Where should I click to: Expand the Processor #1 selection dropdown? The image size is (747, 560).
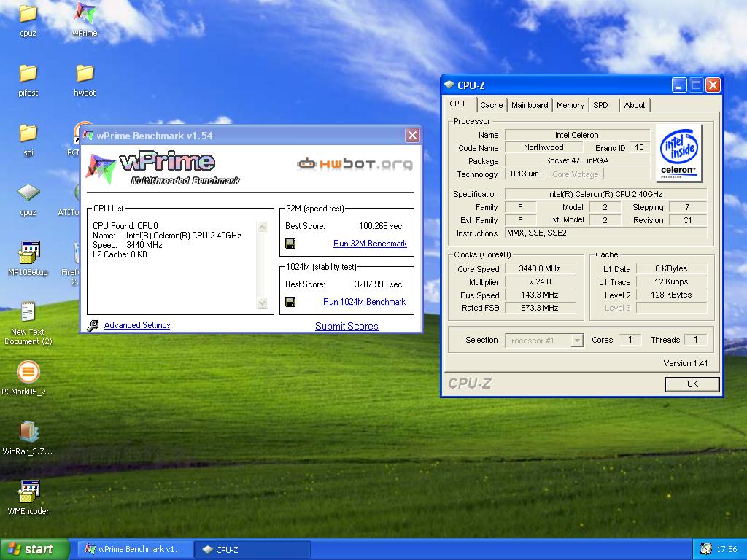pos(577,341)
